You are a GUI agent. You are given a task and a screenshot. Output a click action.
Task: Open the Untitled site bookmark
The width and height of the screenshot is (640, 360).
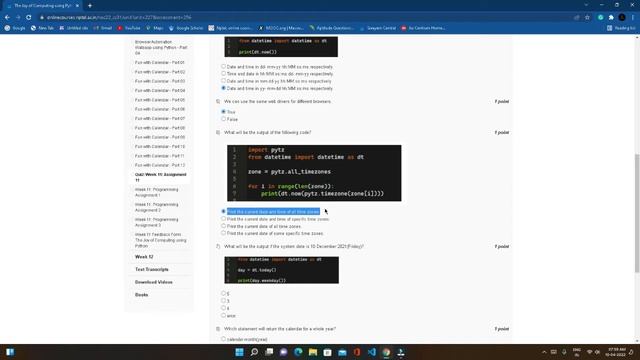pyautogui.click(x=73, y=28)
